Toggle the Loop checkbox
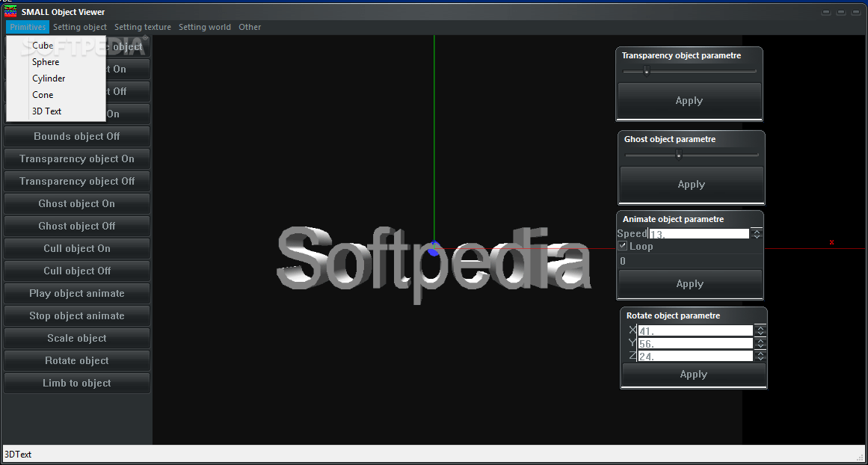This screenshot has width=868, height=465. [x=622, y=247]
